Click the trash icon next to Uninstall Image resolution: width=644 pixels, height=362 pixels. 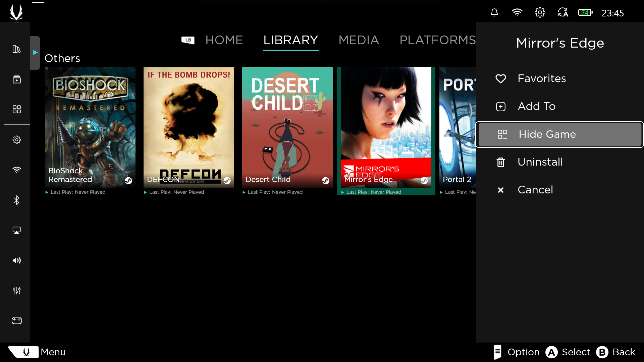tap(501, 162)
